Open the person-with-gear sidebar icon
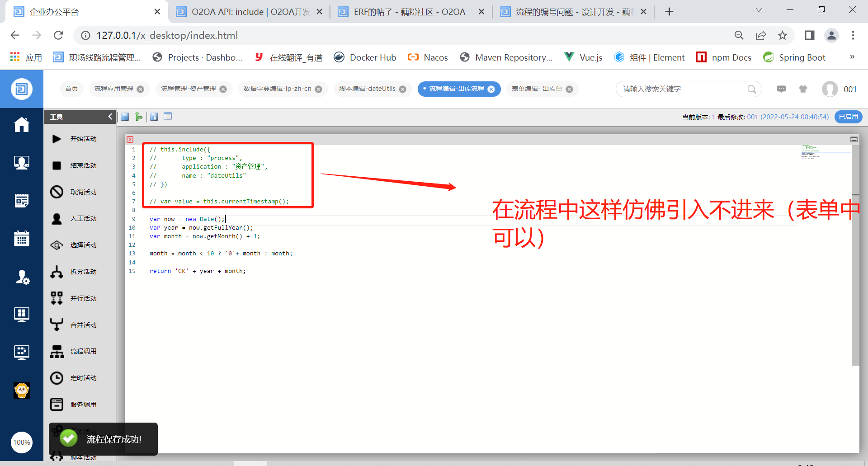Viewport: 868px width, 466px height. (22, 276)
